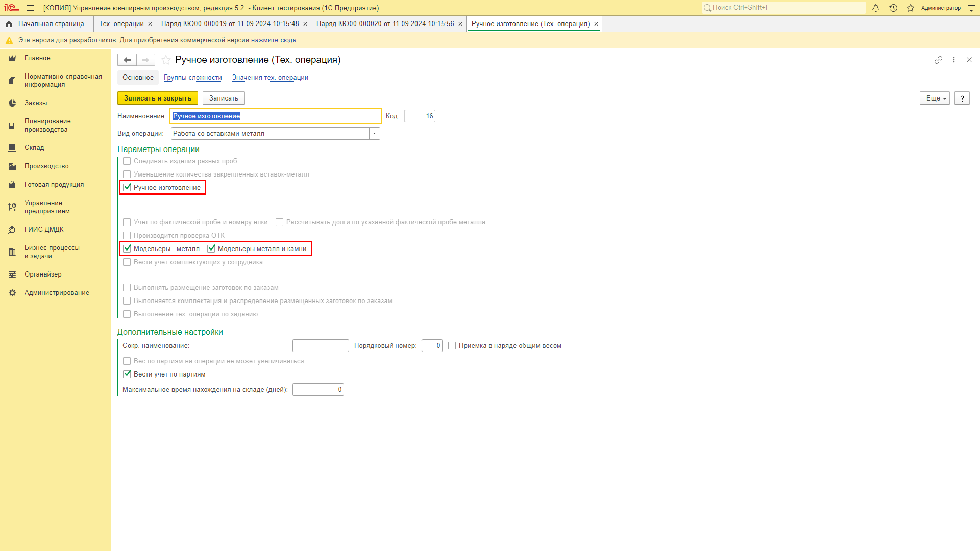
Task: Click the Код field
Action: [x=420, y=116]
